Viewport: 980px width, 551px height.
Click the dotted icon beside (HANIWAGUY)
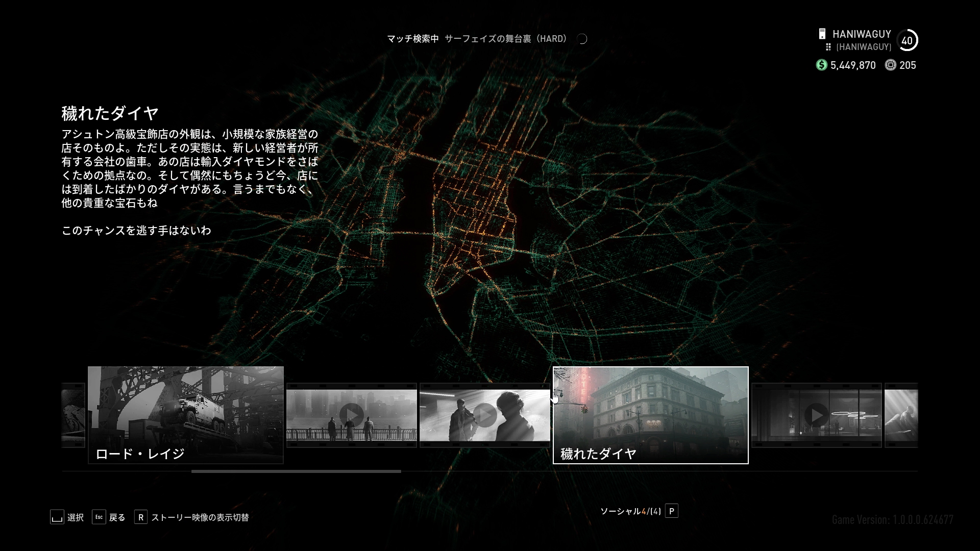[828, 47]
